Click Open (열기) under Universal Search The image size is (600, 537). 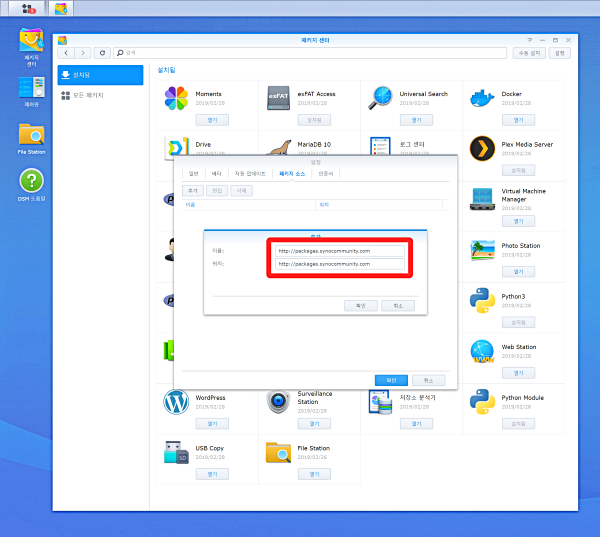(x=416, y=120)
